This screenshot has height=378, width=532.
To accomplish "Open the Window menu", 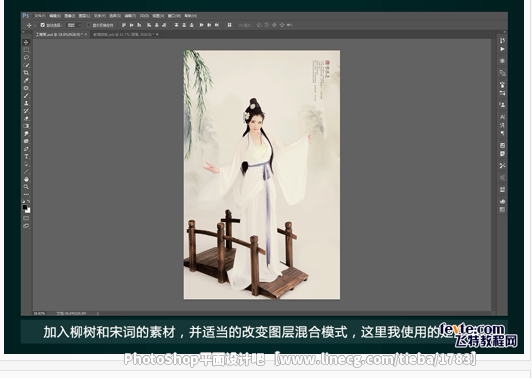I will tap(174, 16).
